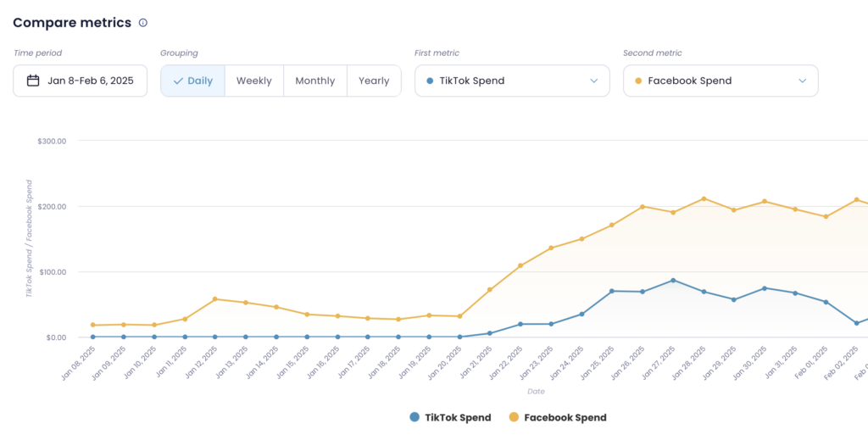Click the TikTok Spend point on Jan 25
Screen dimensions: 868x446
[612, 291]
